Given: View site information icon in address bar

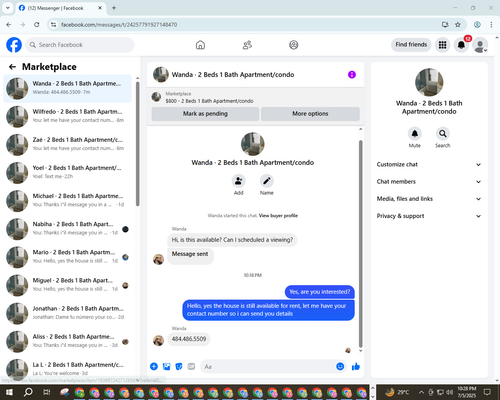Looking at the screenshot, I should (x=53, y=24).
